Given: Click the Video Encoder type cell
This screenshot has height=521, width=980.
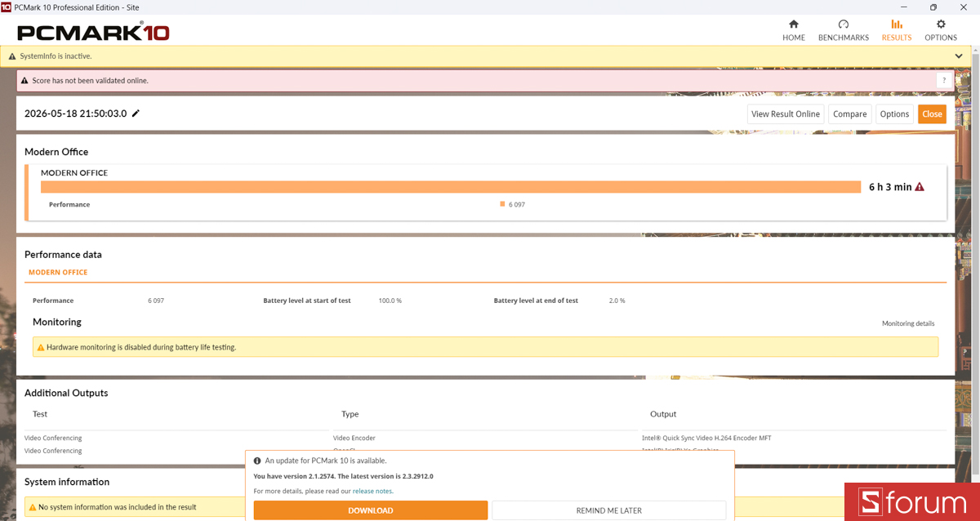Looking at the screenshot, I should point(354,439).
